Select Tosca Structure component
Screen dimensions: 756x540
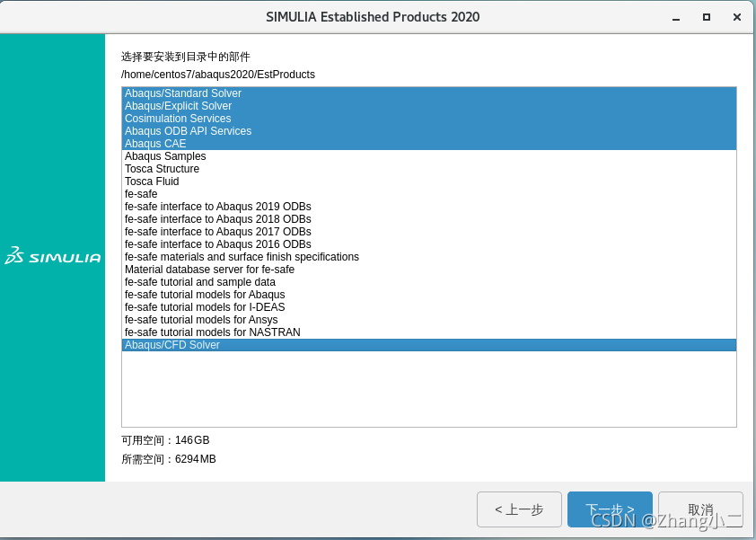pyautogui.click(x=162, y=169)
